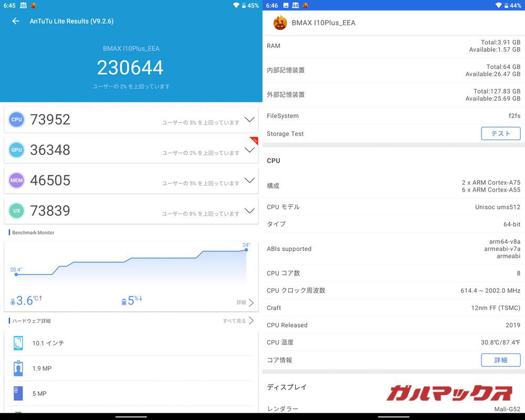Screen dimensions: 525x420
Task: Select the CPU score badge icon
Action: pos(16,119)
